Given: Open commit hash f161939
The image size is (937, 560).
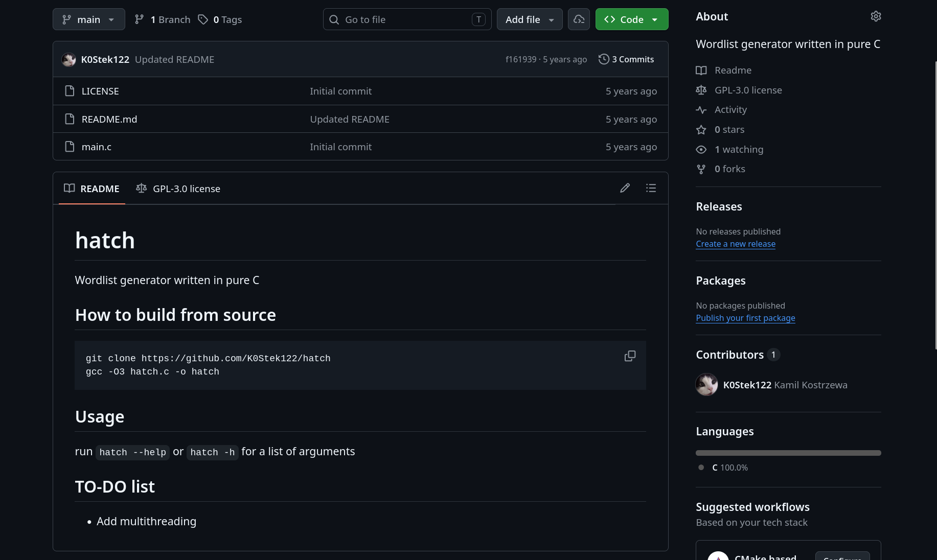Looking at the screenshot, I should [521, 59].
